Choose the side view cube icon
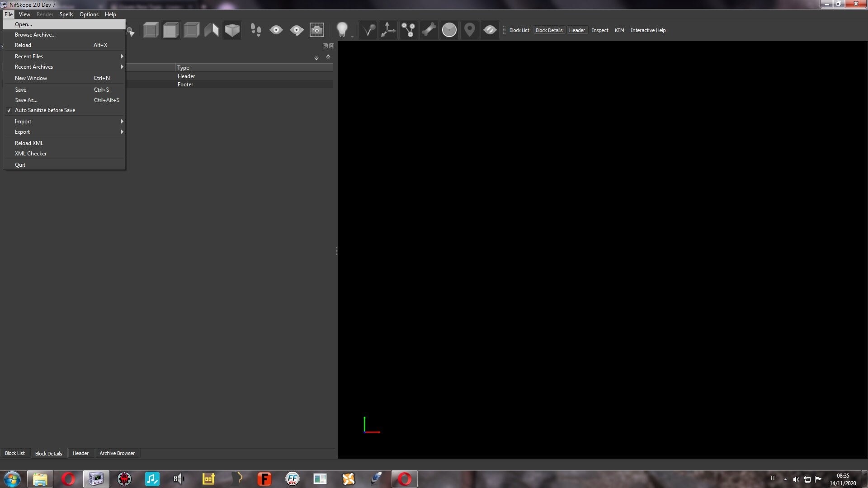Screen dimensions: 868x488 click(x=191, y=30)
